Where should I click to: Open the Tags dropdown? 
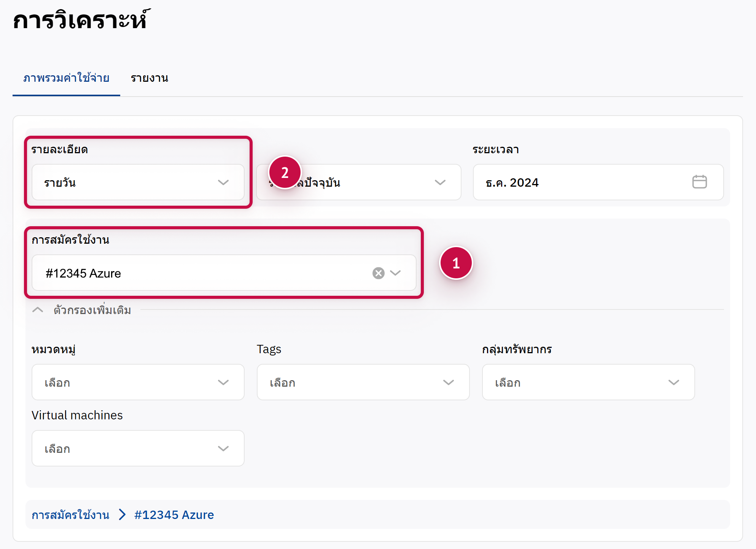click(363, 382)
